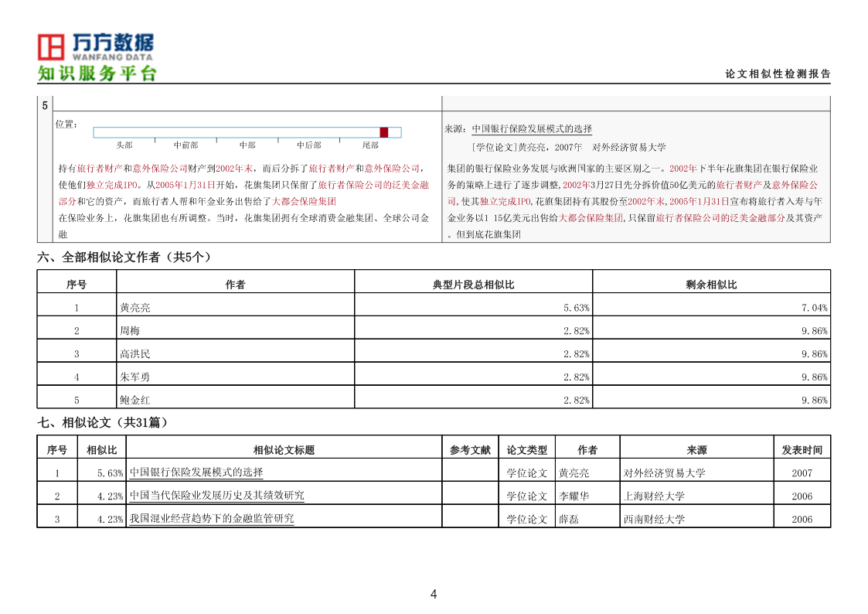The height and width of the screenshot is (614, 868).
Task: Click the 相似论文标题 column header
Action: [284, 450]
